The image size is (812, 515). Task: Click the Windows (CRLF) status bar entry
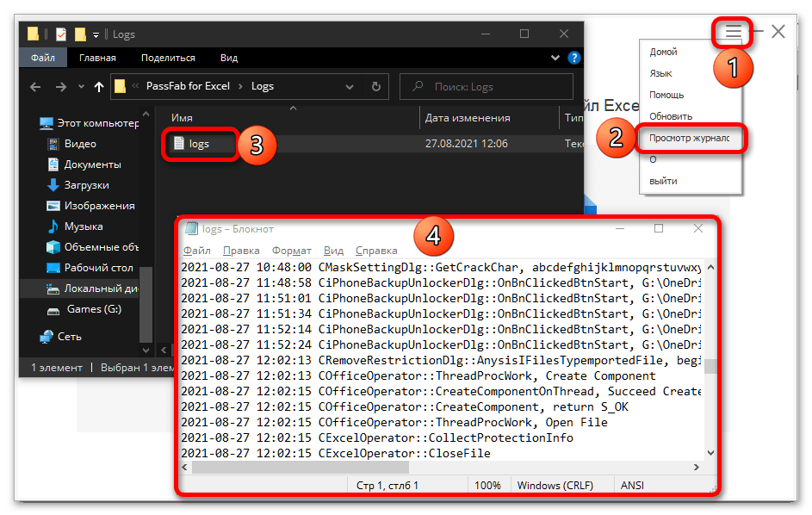click(555, 486)
